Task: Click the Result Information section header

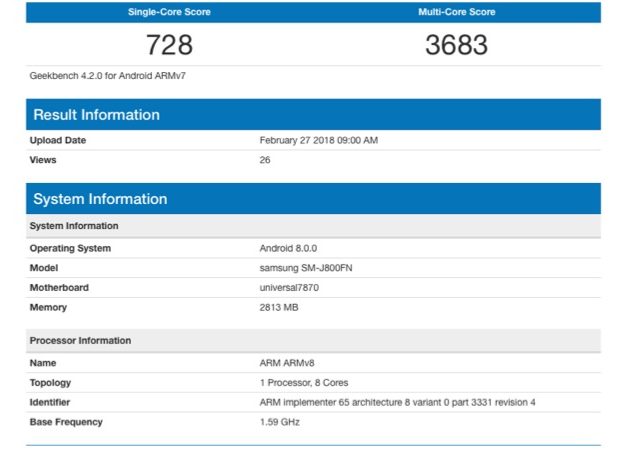Action: pyautogui.click(x=96, y=114)
